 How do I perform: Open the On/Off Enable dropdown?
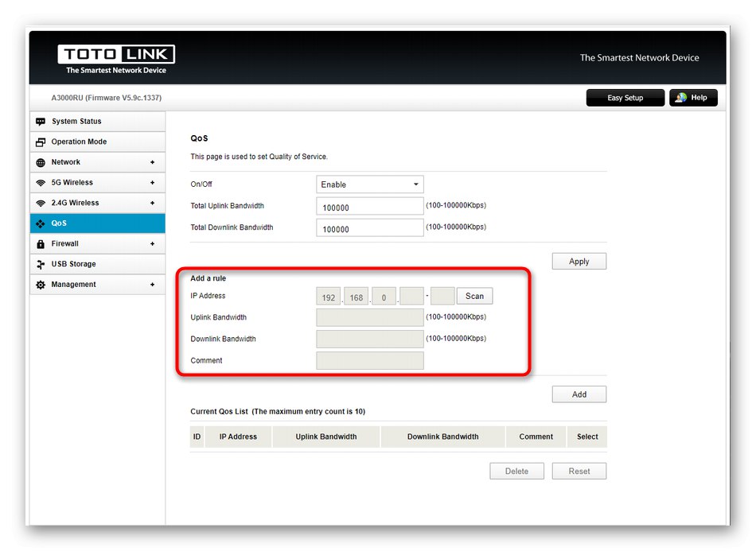pos(370,184)
